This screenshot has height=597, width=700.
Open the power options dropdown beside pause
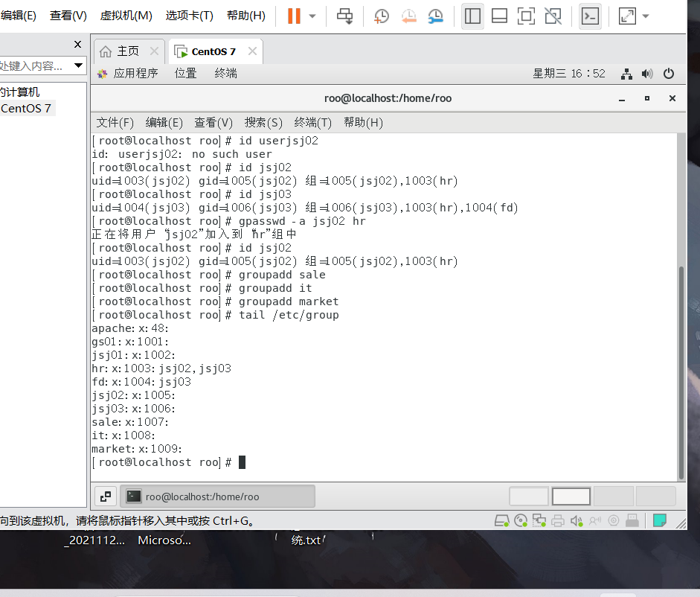312,16
